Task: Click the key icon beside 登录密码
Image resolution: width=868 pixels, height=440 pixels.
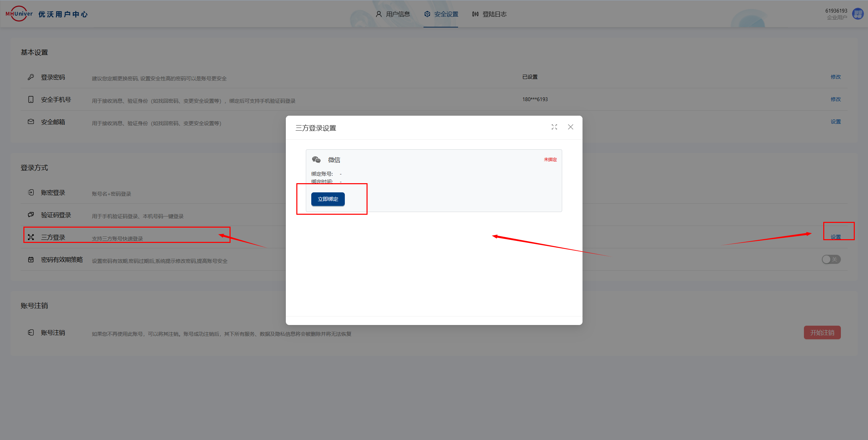Action: (x=31, y=77)
